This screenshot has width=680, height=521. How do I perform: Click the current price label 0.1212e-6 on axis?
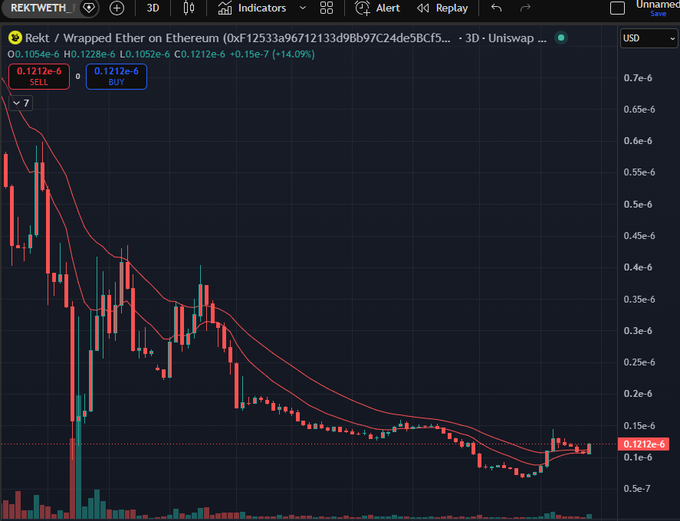pyautogui.click(x=644, y=444)
